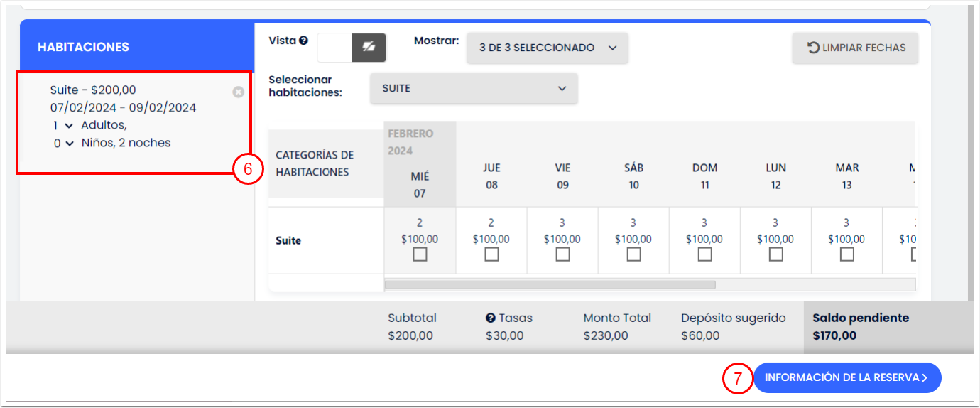The width and height of the screenshot is (980, 408).
Task: Check the Suite box for Thursday 08
Action: [491, 254]
